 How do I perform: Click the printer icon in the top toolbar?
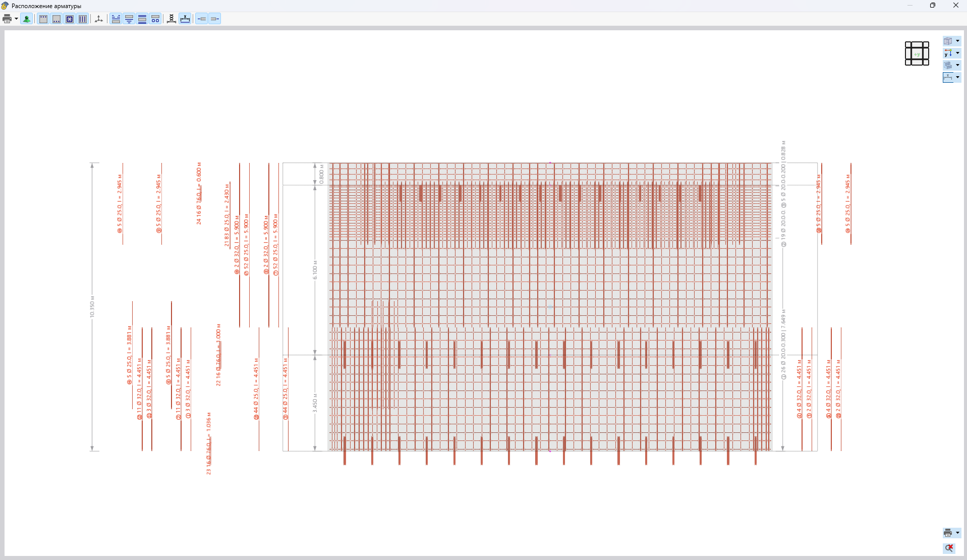(x=7, y=19)
